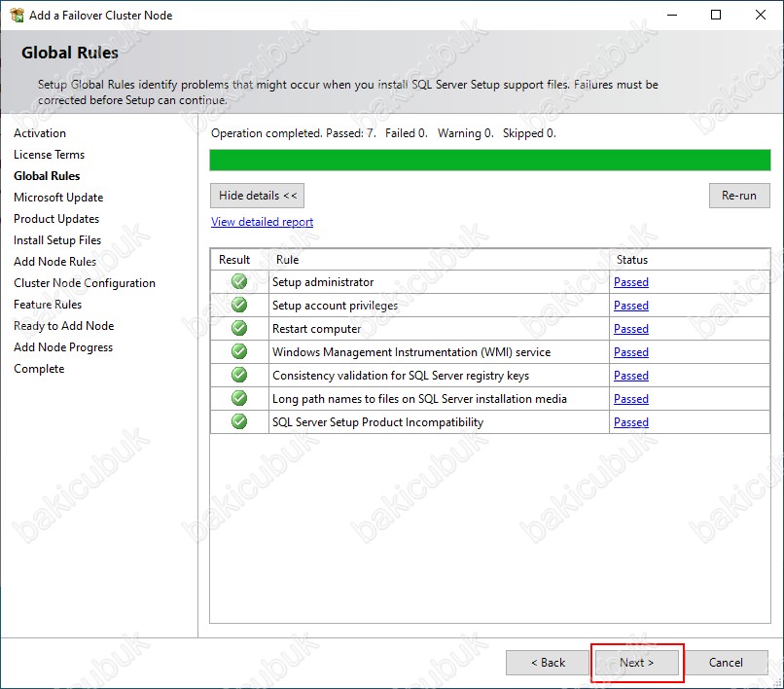Go to the next step with Next button

tap(636, 663)
